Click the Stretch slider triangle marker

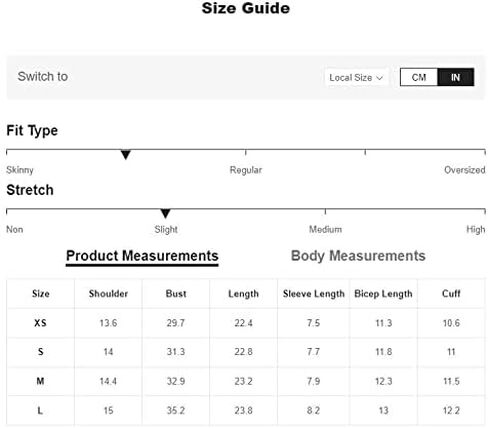165,214
